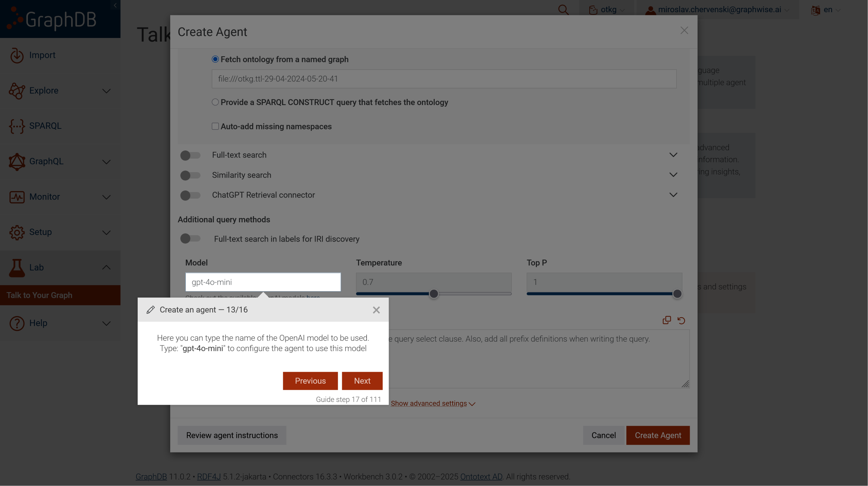Image resolution: width=868 pixels, height=486 pixels.
Task: Enable the Similarity search toggle
Action: pyautogui.click(x=190, y=175)
